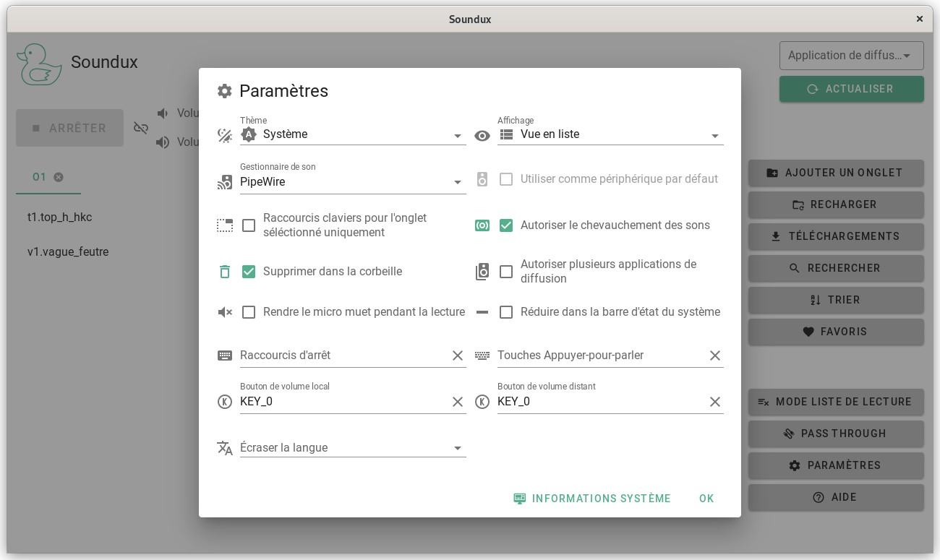Expand the Gestionnaire de son dropdown
Screen dimensions: 940x560
point(353,182)
